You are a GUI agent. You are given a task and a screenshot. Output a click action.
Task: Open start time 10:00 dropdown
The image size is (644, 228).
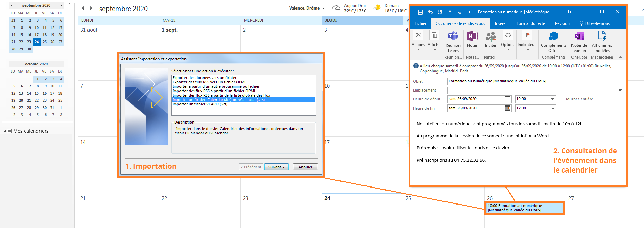click(x=553, y=99)
